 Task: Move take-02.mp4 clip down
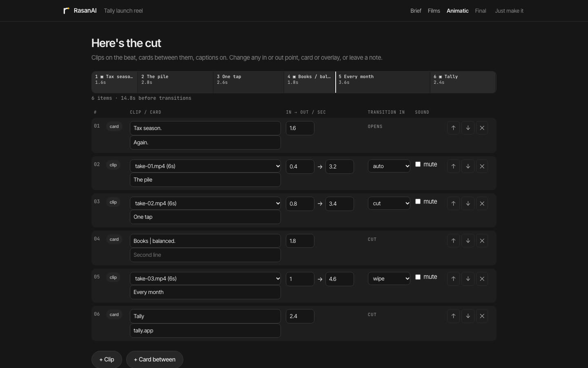(x=468, y=204)
